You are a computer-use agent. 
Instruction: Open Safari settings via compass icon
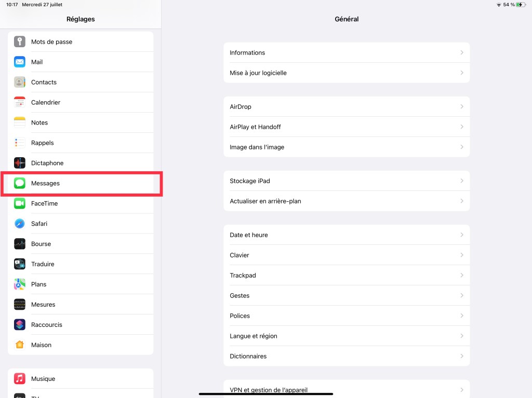(x=20, y=224)
